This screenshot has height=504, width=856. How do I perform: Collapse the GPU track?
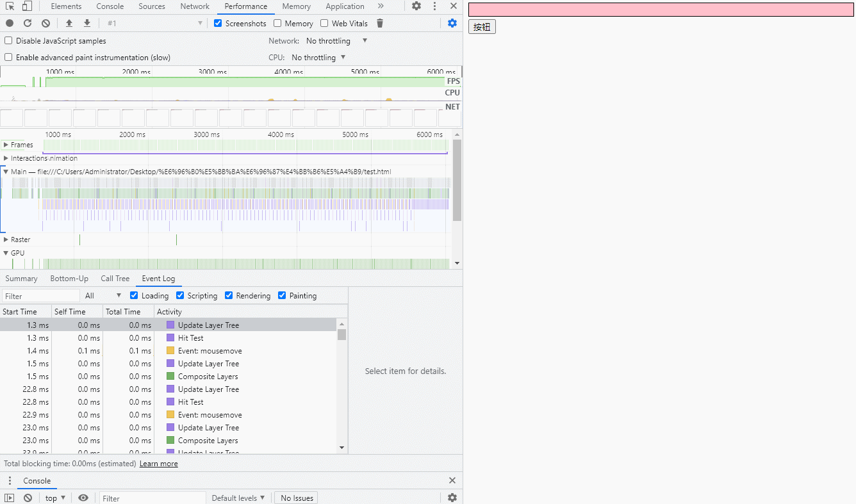tap(6, 253)
